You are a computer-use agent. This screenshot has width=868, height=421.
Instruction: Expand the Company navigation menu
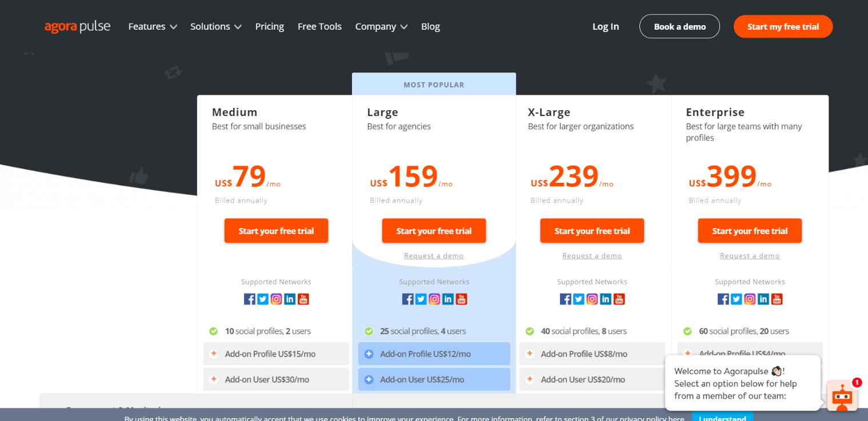(381, 26)
